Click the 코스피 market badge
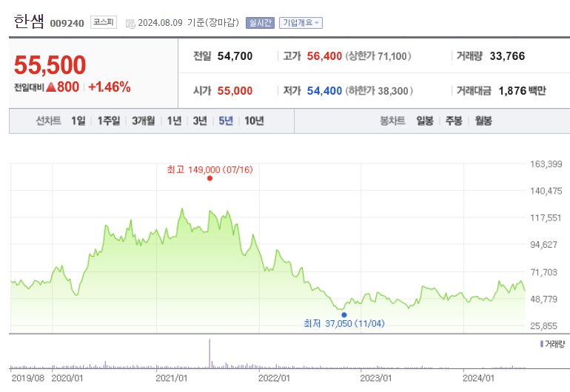Viewport: 570px width, 392px height. (104, 22)
